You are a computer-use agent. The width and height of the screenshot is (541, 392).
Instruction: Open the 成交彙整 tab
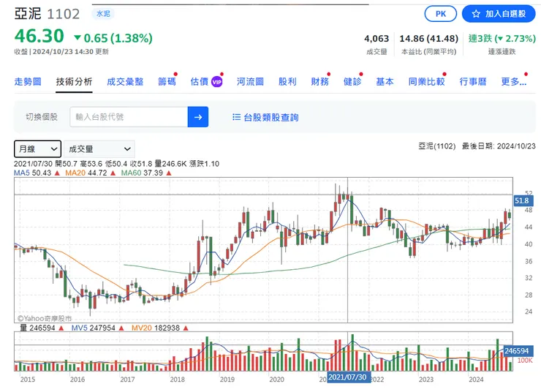(x=125, y=82)
